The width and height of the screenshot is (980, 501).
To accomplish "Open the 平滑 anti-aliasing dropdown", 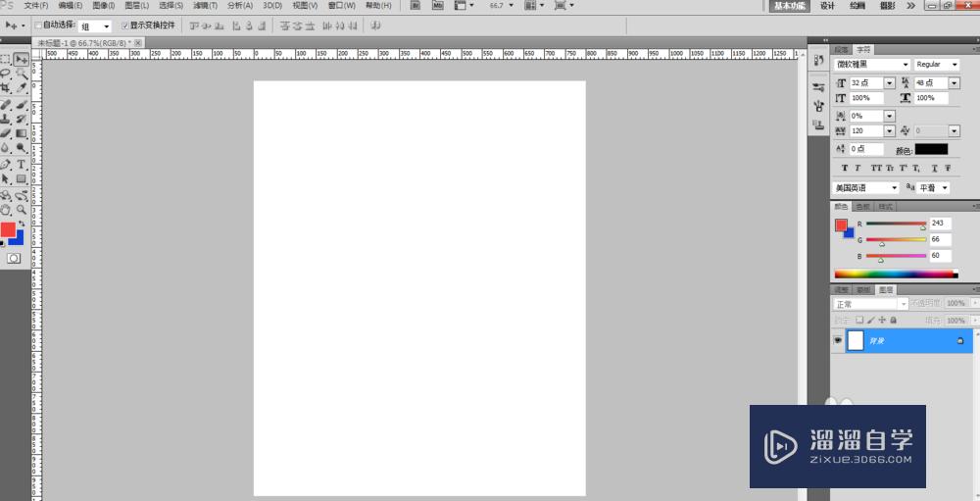I will click(x=933, y=187).
